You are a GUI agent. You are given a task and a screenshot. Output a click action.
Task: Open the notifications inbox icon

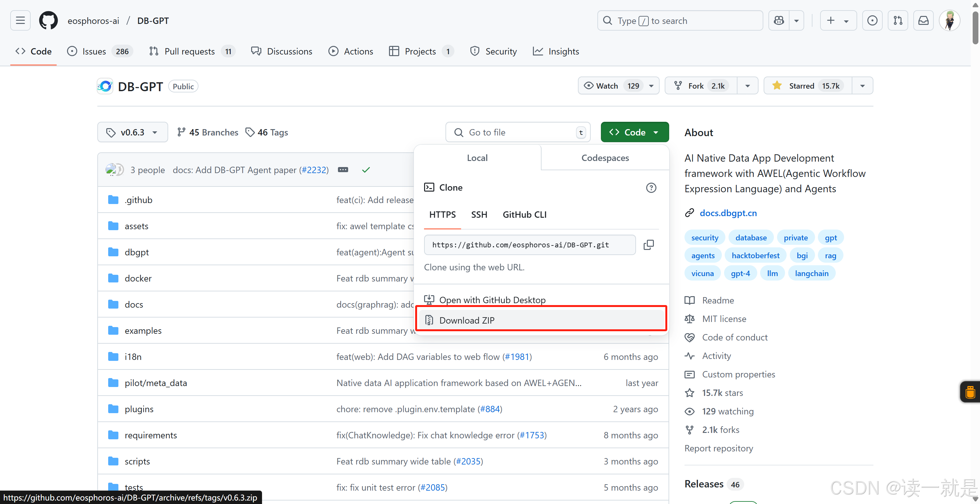(x=923, y=20)
